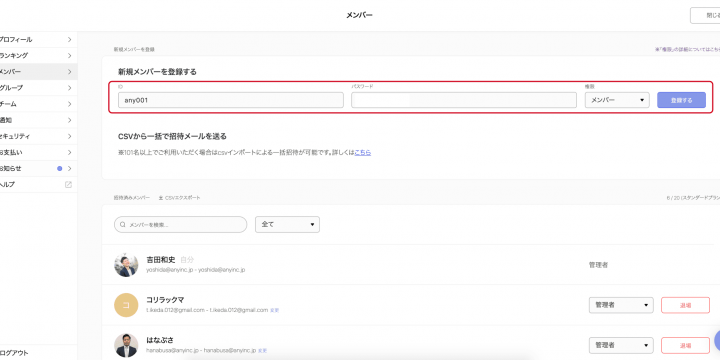
Task: Click the chevron next to グループ
Action: point(69,88)
